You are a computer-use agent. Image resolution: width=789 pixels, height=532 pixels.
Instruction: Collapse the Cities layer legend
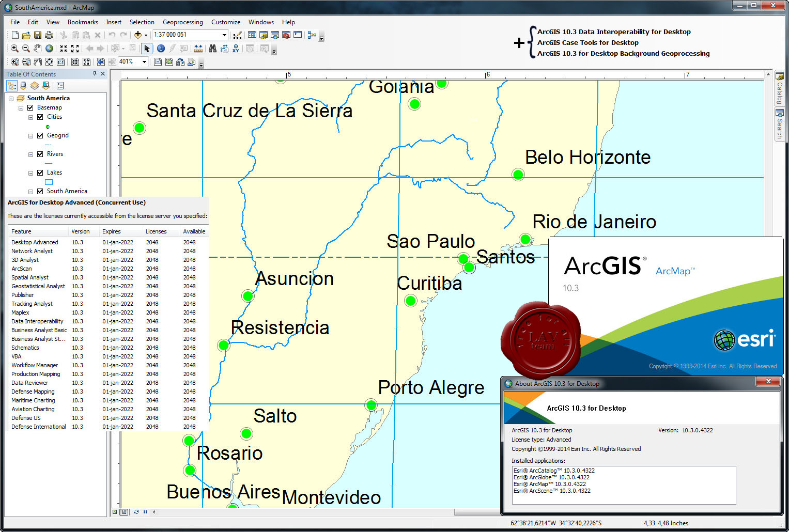30,117
